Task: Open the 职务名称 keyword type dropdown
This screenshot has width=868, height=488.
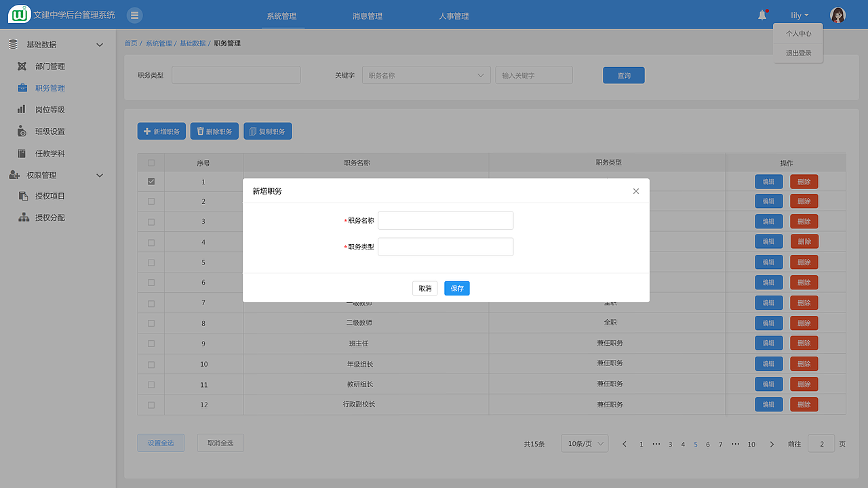Action: tap(426, 75)
